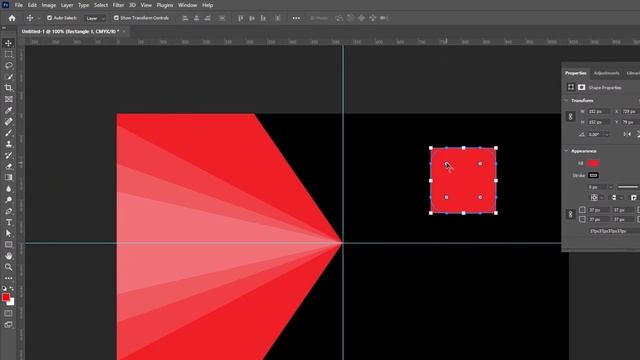Viewport: 640px width, 360px height.
Task: Select the Clone Stamp tool
Action: (8, 144)
